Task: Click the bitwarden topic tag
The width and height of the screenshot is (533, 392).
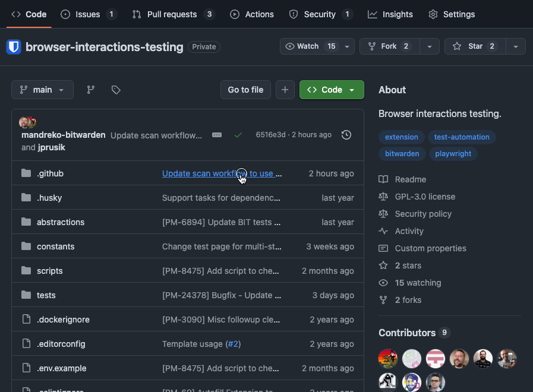Action: (x=402, y=154)
